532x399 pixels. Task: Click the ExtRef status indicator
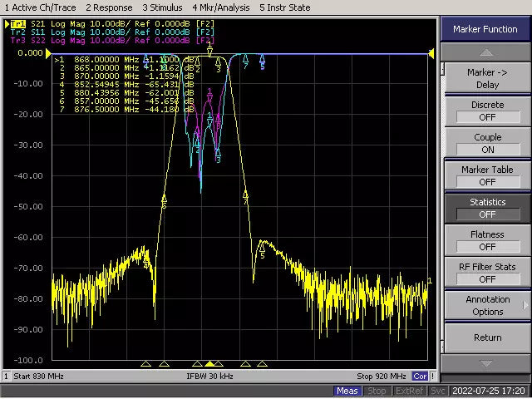point(409,391)
